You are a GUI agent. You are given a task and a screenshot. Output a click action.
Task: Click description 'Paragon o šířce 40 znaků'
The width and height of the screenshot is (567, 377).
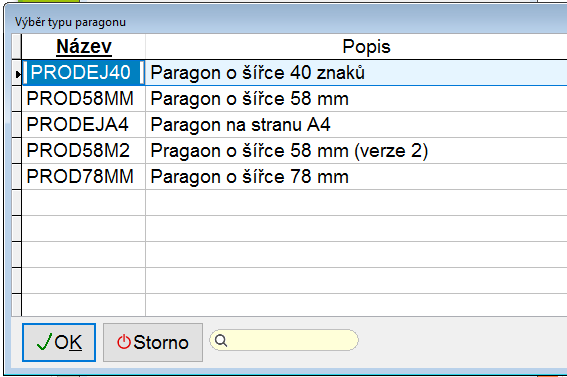(257, 73)
